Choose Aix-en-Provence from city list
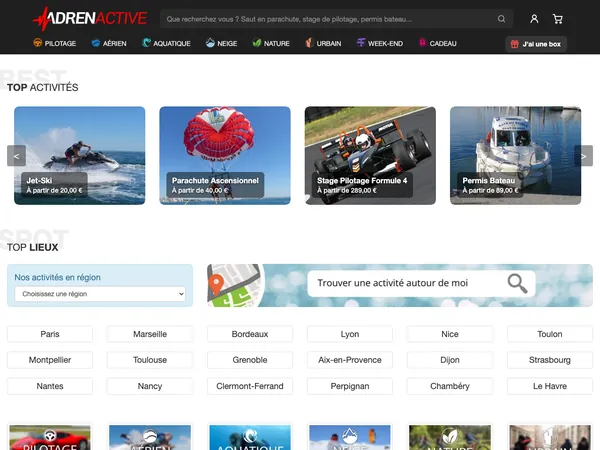The height and width of the screenshot is (450, 600). pyautogui.click(x=350, y=360)
